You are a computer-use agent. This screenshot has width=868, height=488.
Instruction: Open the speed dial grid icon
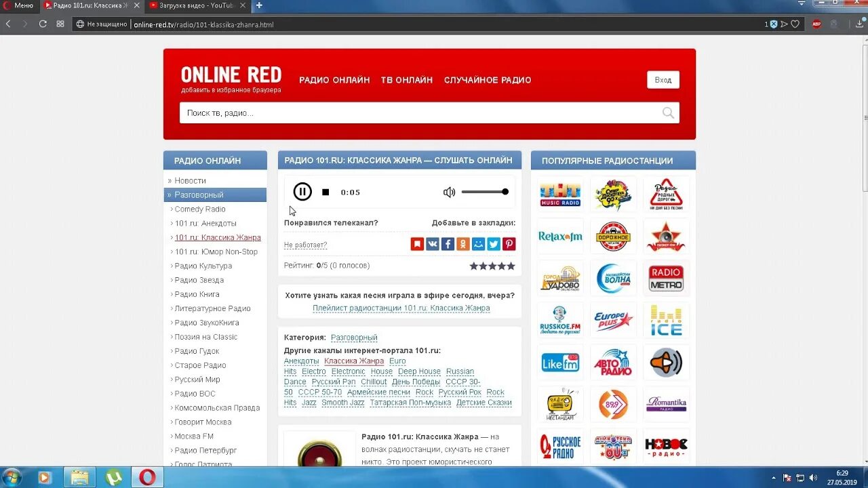60,24
